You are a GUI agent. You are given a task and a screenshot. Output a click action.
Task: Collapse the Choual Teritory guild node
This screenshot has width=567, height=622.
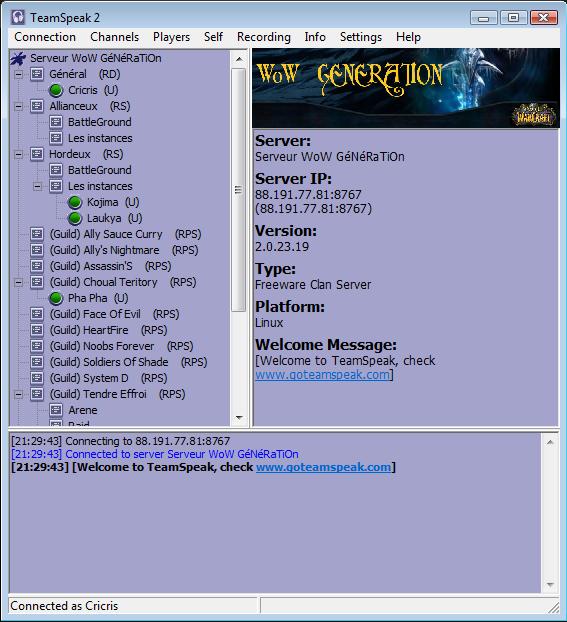point(18,282)
